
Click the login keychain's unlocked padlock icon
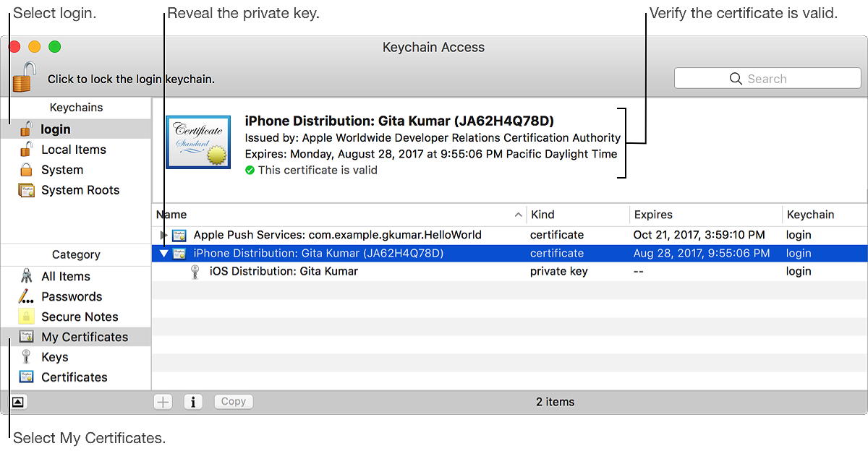coord(26,129)
